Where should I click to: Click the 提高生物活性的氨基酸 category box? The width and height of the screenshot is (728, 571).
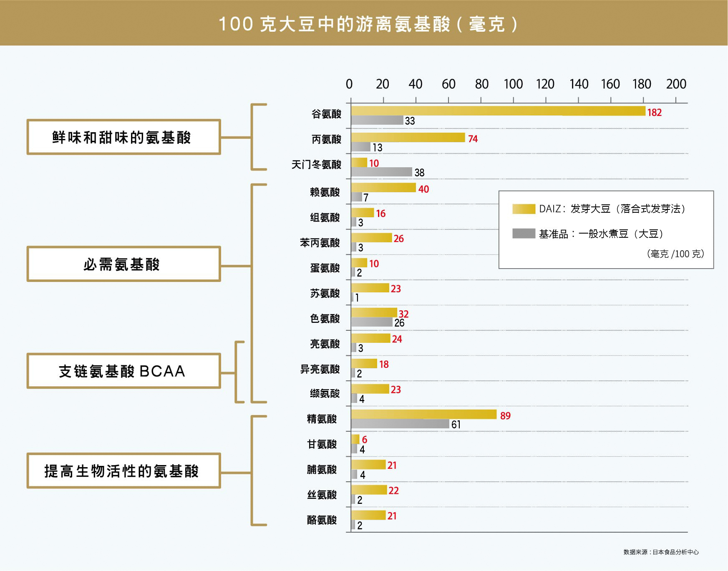pyautogui.click(x=124, y=470)
